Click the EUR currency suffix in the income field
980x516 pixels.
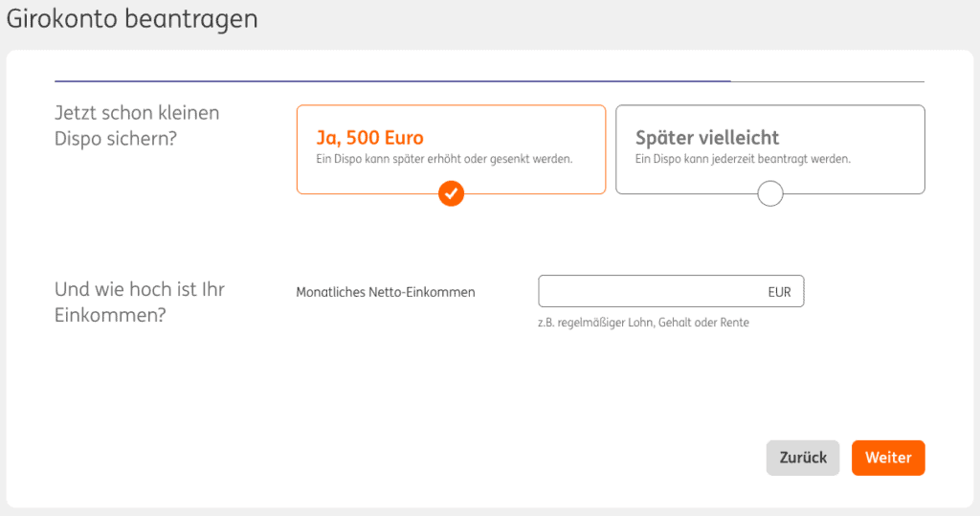tap(779, 292)
